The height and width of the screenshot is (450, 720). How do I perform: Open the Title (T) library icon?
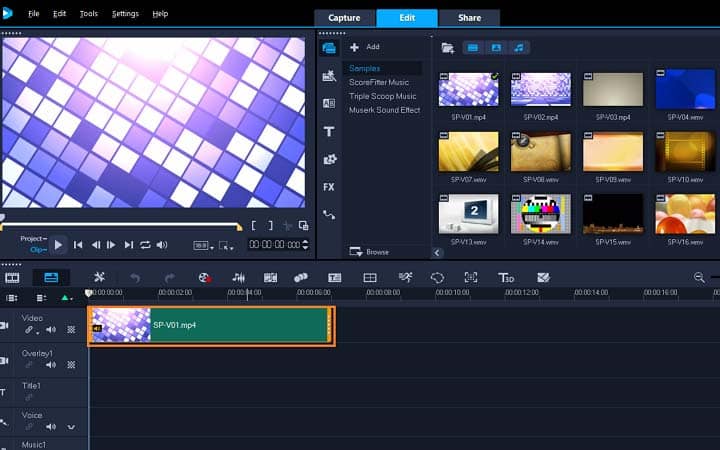(x=329, y=132)
